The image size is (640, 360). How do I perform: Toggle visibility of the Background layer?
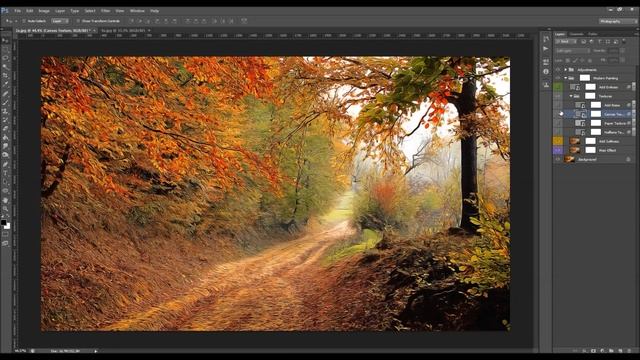(x=558, y=159)
